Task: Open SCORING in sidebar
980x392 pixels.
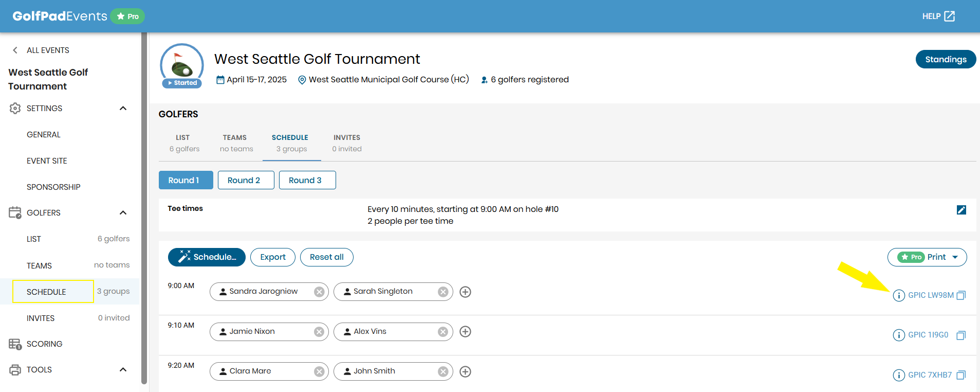Action: [x=44, y=344]
